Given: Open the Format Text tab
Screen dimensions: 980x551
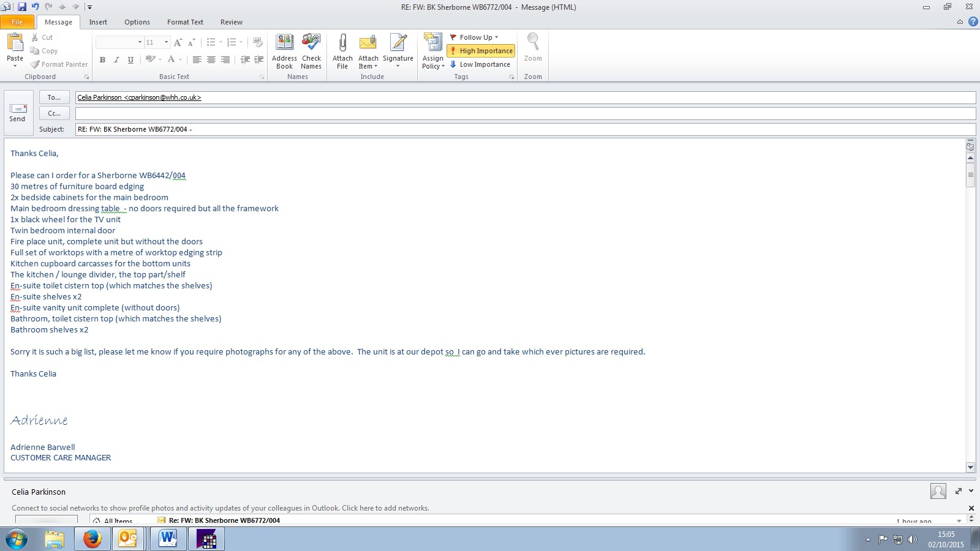Looking at the screenshot, I should click(x=185, y=22).
